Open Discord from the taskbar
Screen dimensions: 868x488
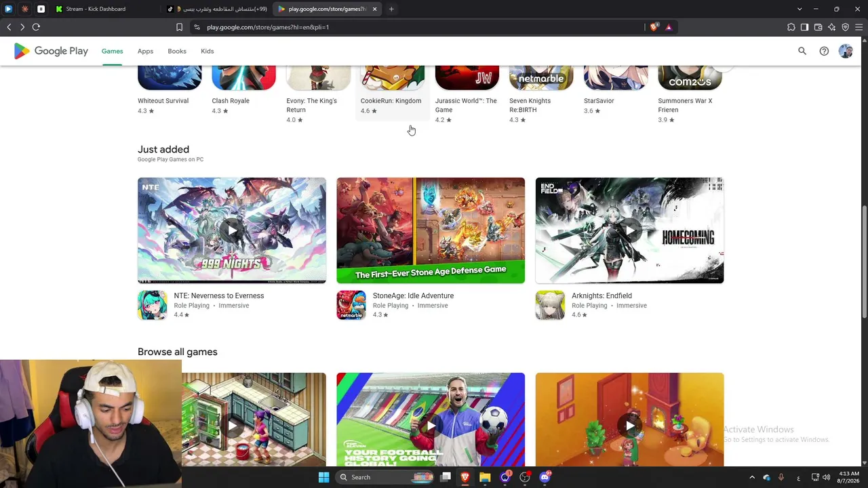pos(545,477)
